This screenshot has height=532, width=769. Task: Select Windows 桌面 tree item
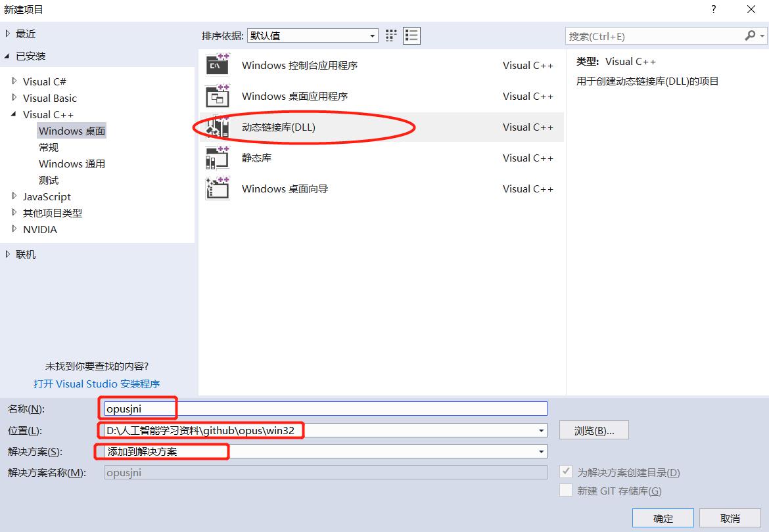72,131
